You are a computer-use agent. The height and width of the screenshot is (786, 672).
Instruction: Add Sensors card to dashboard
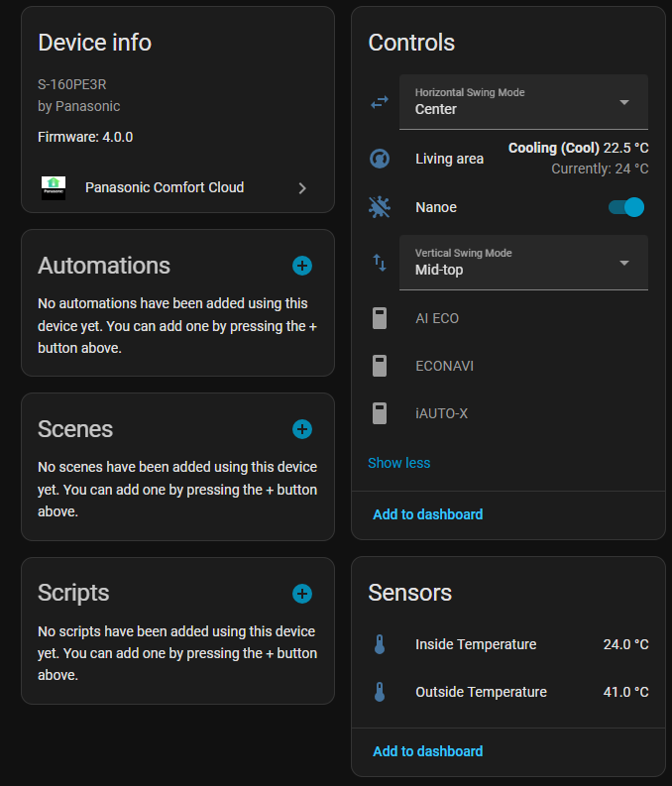click(x=427, y=751)
